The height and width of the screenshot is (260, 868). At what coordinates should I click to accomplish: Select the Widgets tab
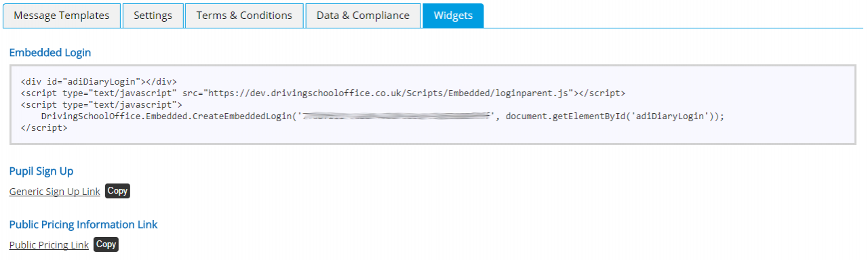(453, 16)
